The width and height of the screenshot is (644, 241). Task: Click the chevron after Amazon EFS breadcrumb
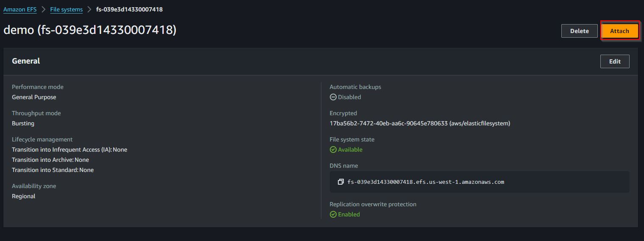pyautogui.click(x=43, y=9)
